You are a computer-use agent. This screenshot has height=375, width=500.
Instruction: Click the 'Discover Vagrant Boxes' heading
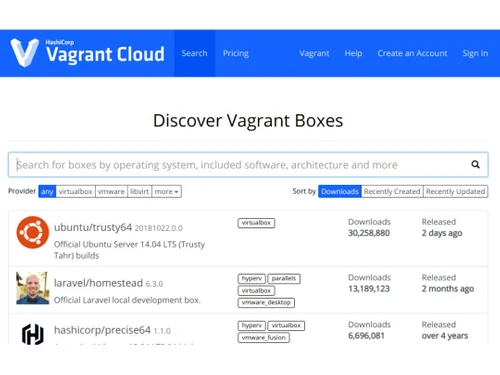[248, 121]
